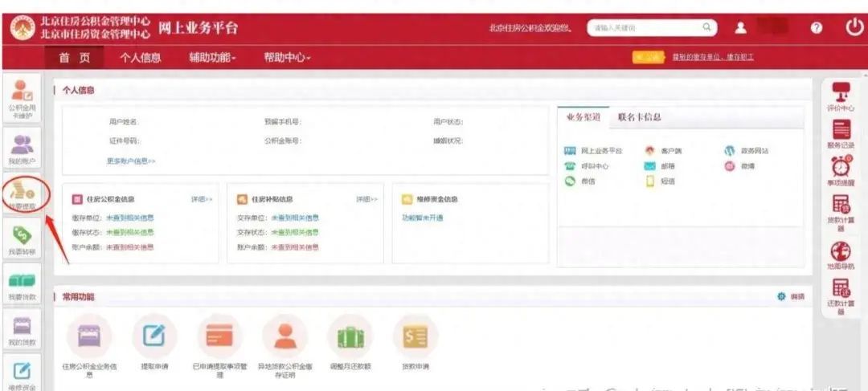Click 住房公积金业务信息 shortcut icon
This screenshot has height=391, width=868.
89,336
